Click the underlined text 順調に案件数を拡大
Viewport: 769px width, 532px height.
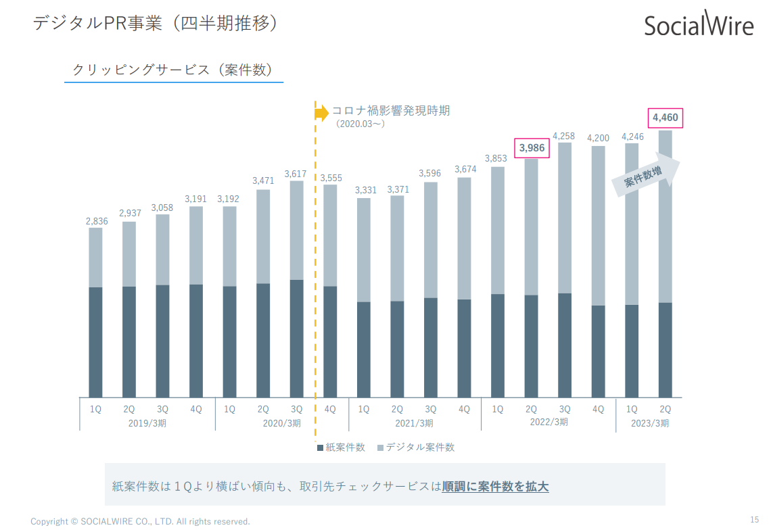pyautogui.click(x=495, y=487)
